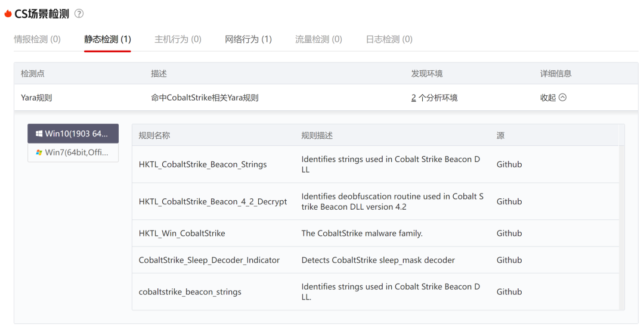Open the 网络行为 (1) tab

click(x=249, y=39)
